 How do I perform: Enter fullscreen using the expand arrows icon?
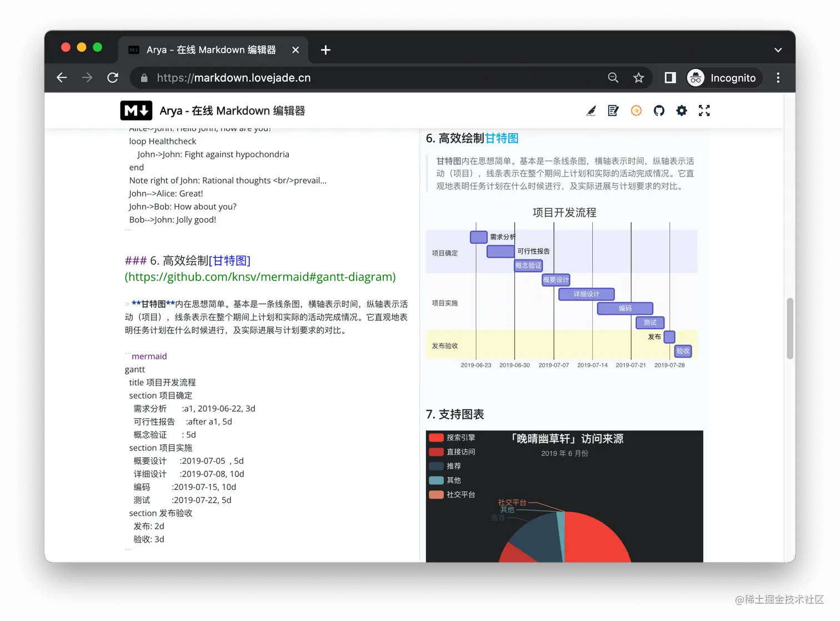(704, 111)
